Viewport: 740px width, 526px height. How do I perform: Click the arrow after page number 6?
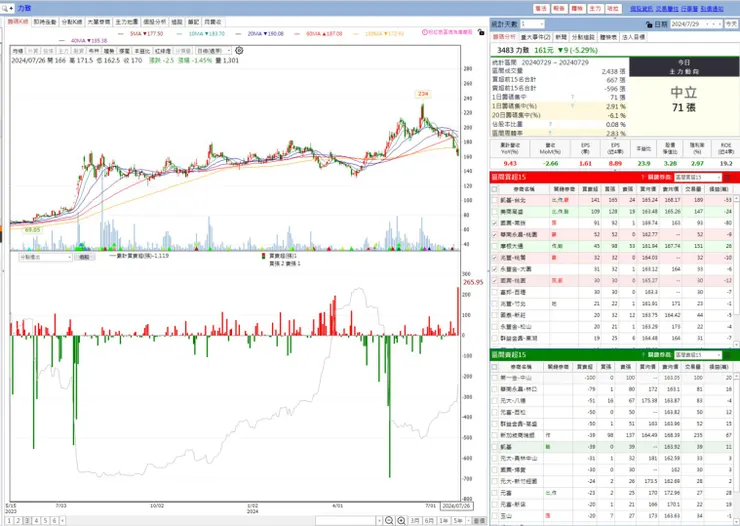tap(62, 520)
